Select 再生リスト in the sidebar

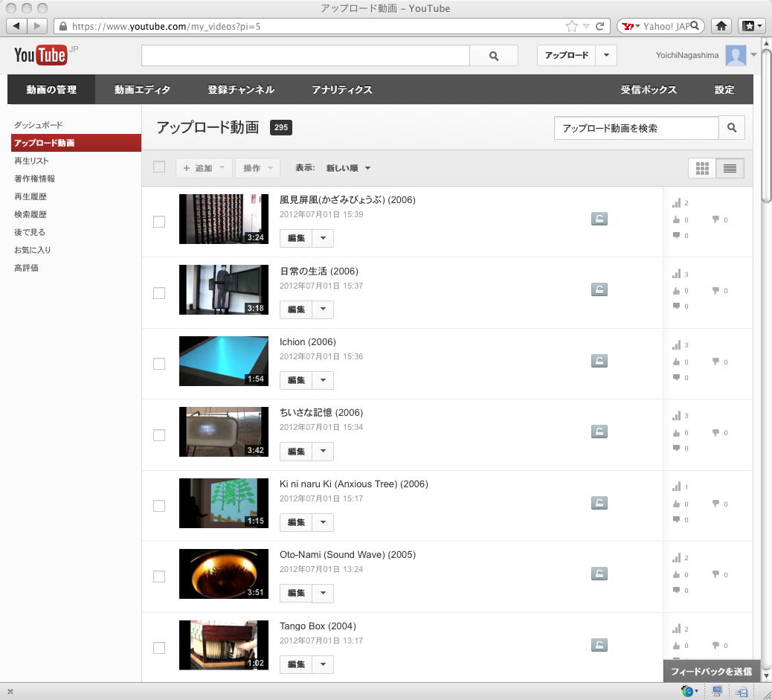pos(31,161)
